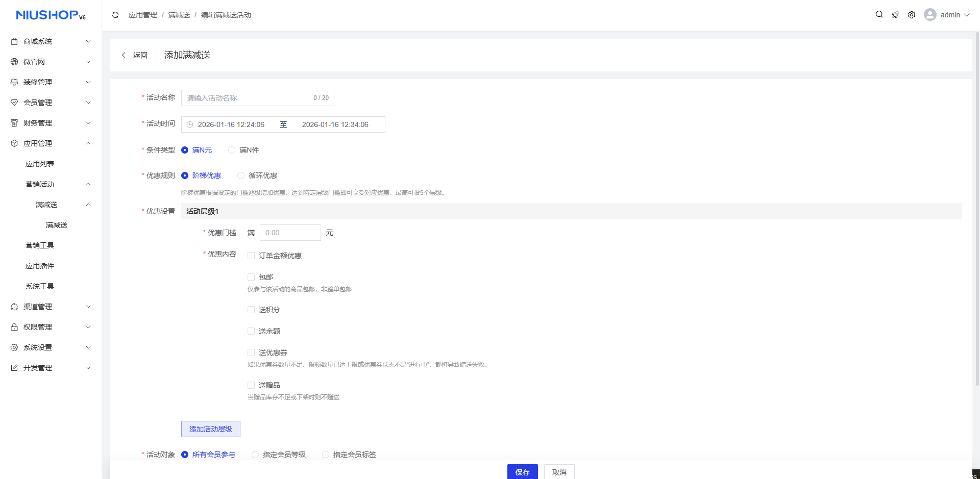The width and height of the screenshot is (980, 479).
Task: Open the admin account dropdown arrow
Action: point(966,15)
